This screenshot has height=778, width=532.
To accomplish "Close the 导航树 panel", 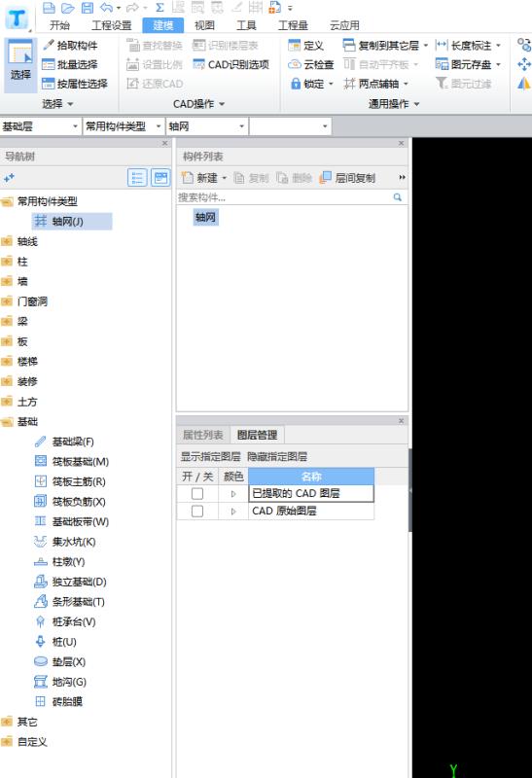I will (x=165, y=143).
